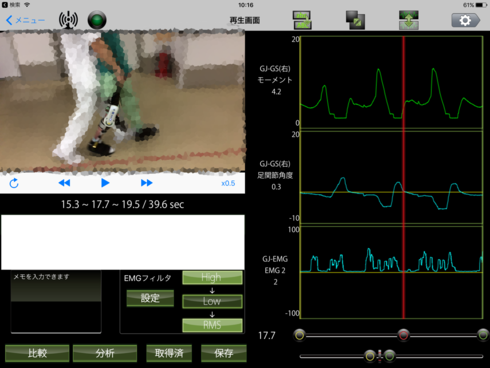Select the red current-time slider handle
Viewport: 490px width, 368px height.
tap(403, 335)
